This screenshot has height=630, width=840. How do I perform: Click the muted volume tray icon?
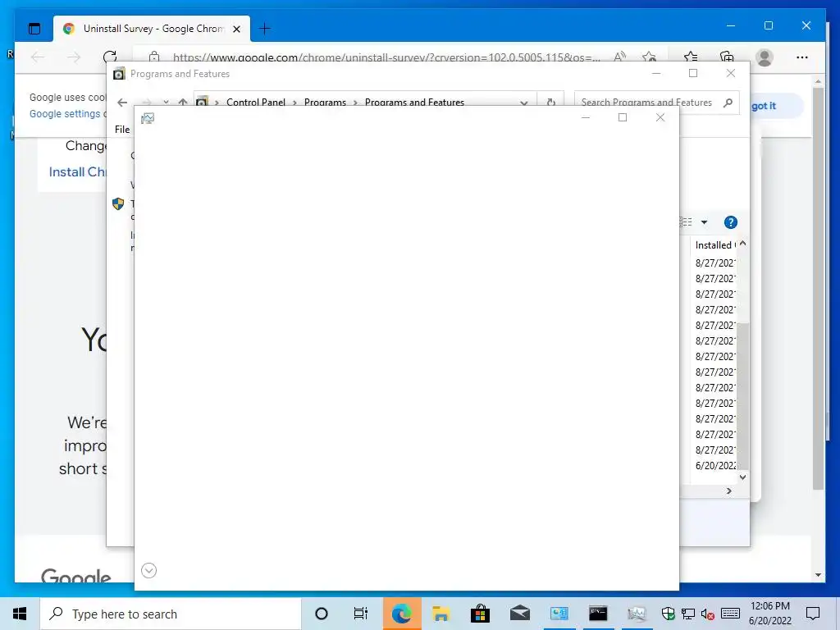point(708,614)
